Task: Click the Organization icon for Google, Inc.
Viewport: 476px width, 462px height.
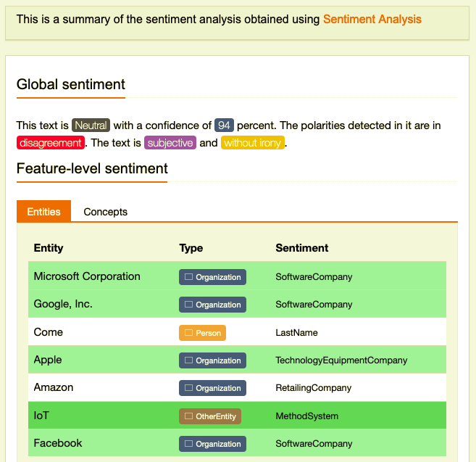Action: [x=188, y=305]
